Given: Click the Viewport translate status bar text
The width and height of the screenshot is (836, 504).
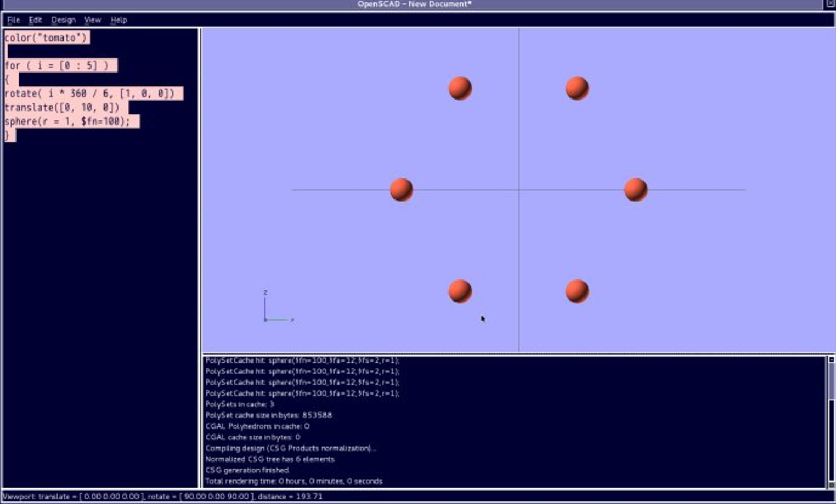Looking at the screenshot, I should click(162, 496).
